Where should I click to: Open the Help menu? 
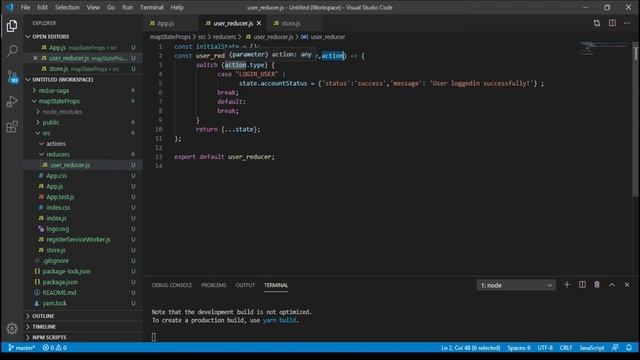click(x=177, y=7)
